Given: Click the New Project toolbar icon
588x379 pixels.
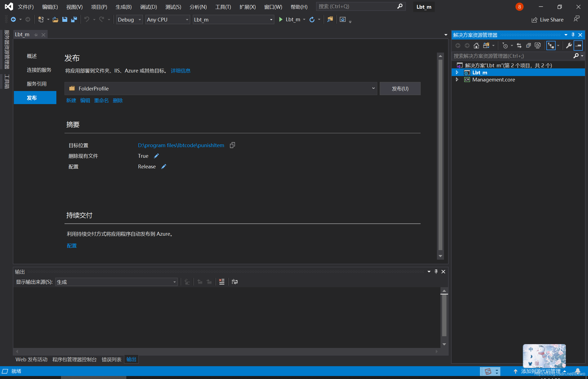Looking at the screenshot, I should click(41, 20).
